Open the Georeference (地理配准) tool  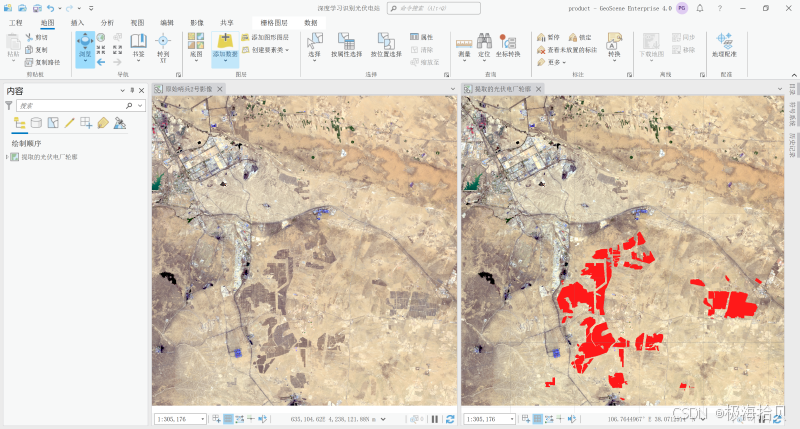click(724, 45)
